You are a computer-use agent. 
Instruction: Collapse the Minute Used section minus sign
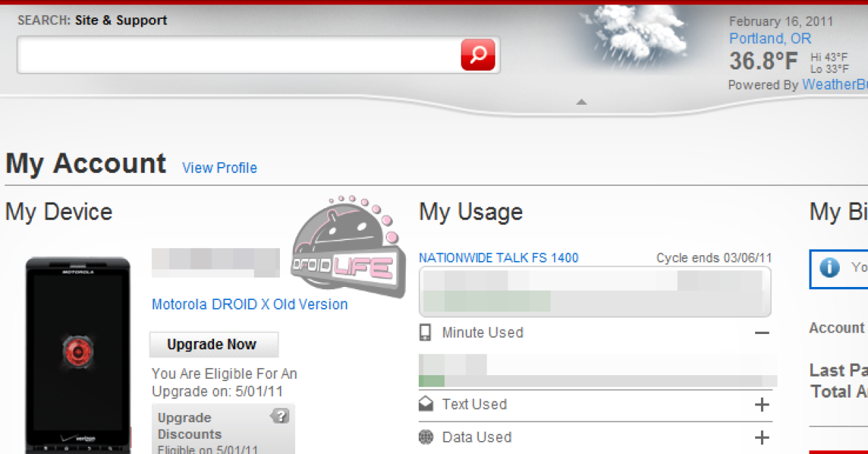click(762, 333)
